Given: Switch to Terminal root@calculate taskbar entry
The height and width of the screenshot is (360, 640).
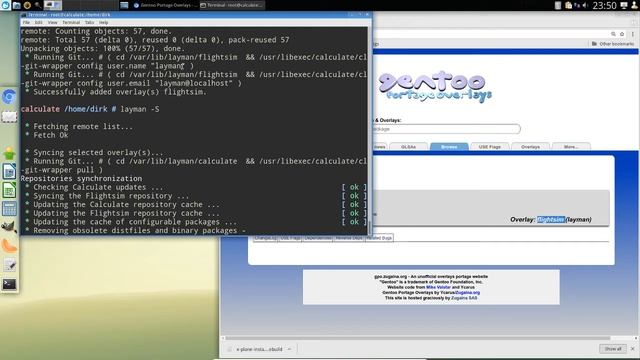Looking at the screenshot, I should [x=232, y=5].
